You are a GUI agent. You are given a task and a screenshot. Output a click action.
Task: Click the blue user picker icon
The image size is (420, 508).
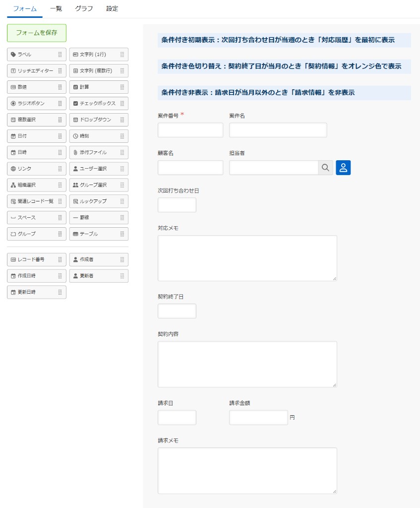tap(343, 168)
